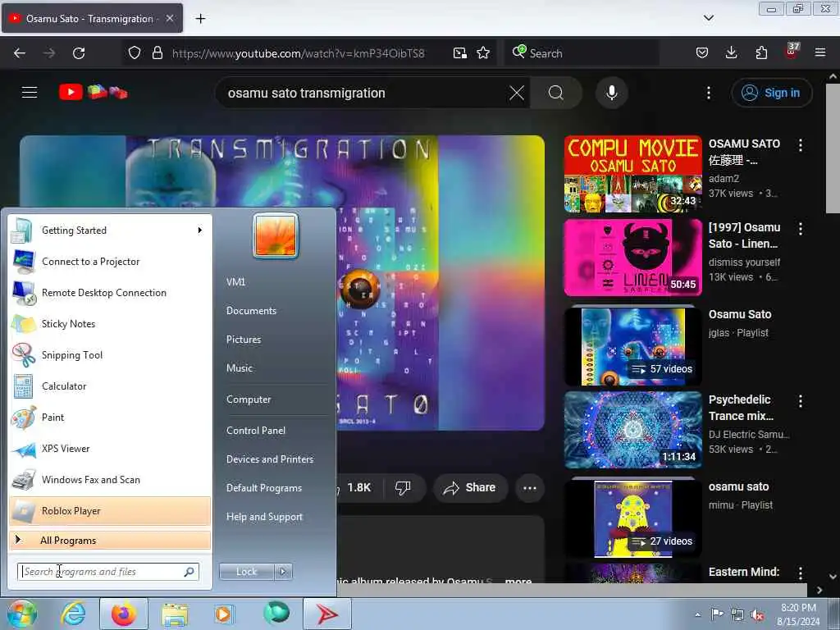Expand Getting Started submenu arrow

200,231
